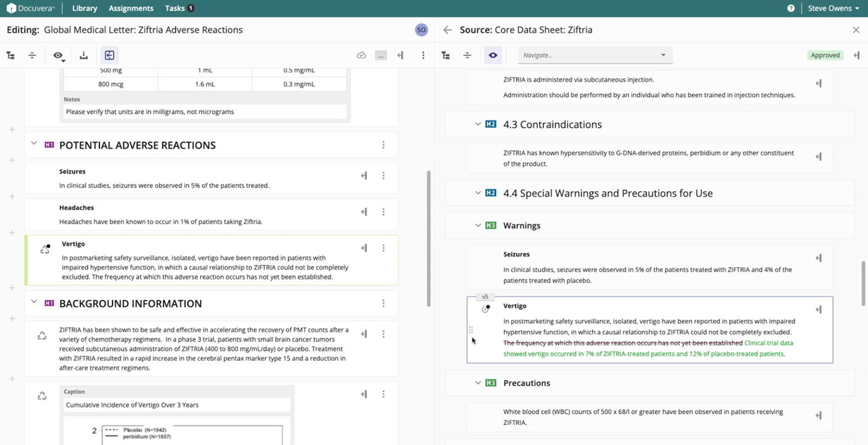Close the Source panel
The height and width of the screenshot is (445, 868).
click(856, 30)
